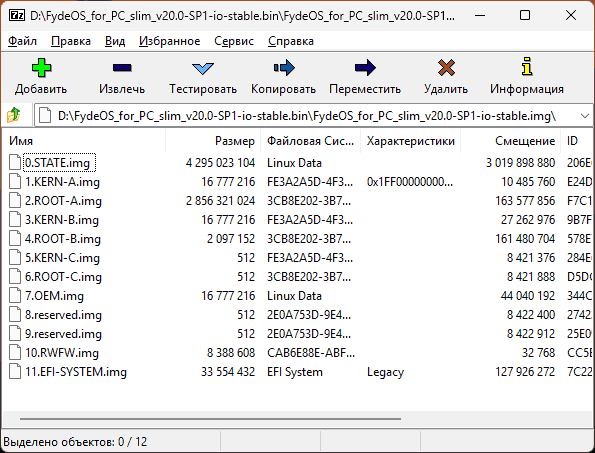This screenshot has width=595, height=453.
Task: Click the green plus Add icon
Action: [41, 68]
